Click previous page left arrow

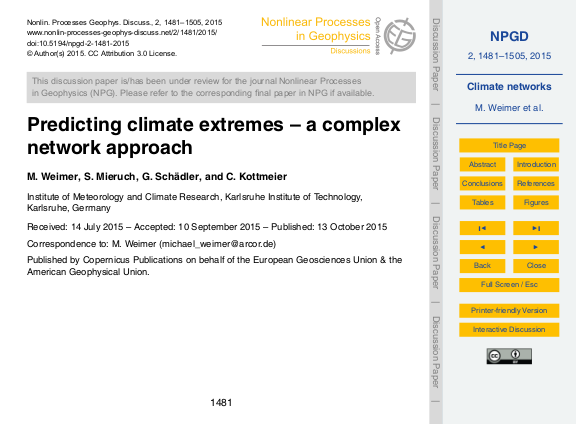(x=482, y=247)
